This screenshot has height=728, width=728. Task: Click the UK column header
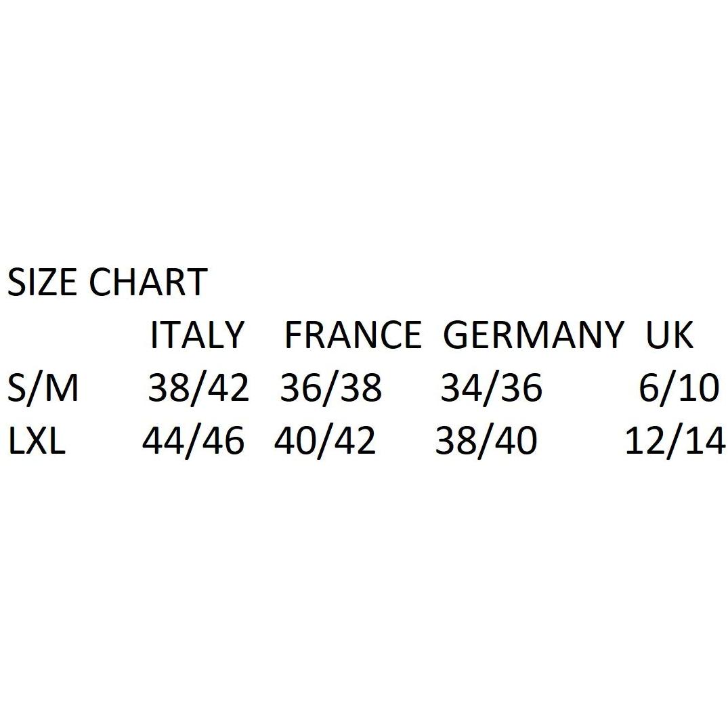670,335
